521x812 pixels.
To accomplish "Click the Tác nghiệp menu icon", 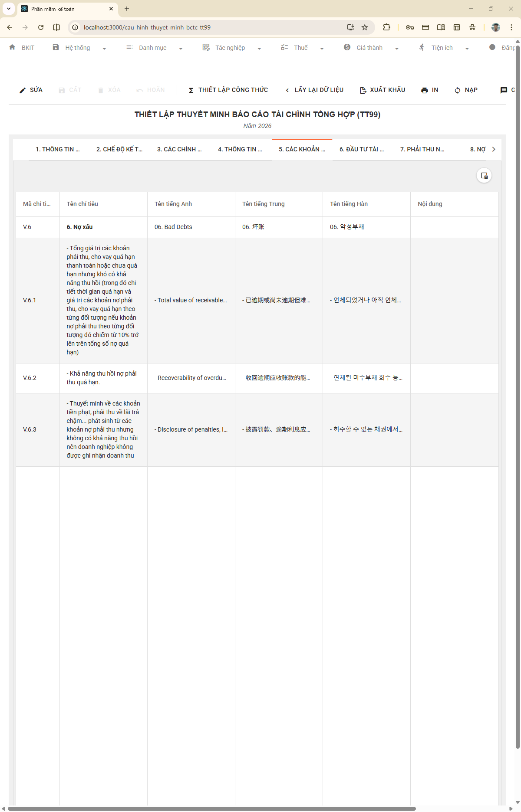I will click(206, 47).
